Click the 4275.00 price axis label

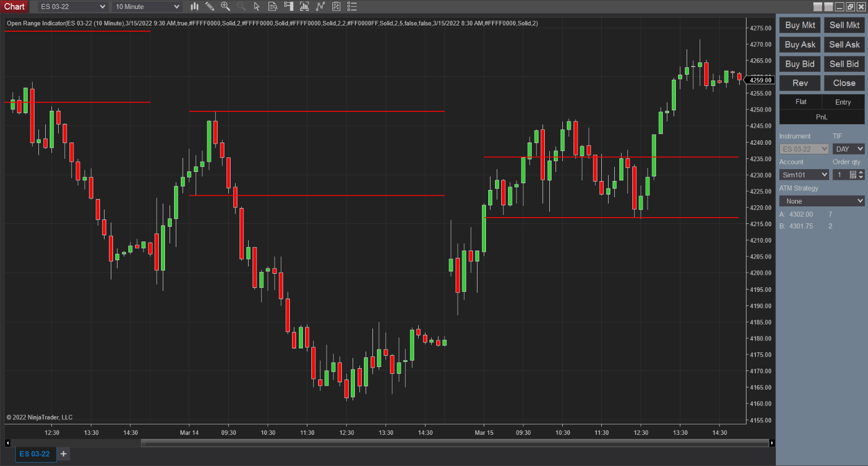(x=761, y=28)
